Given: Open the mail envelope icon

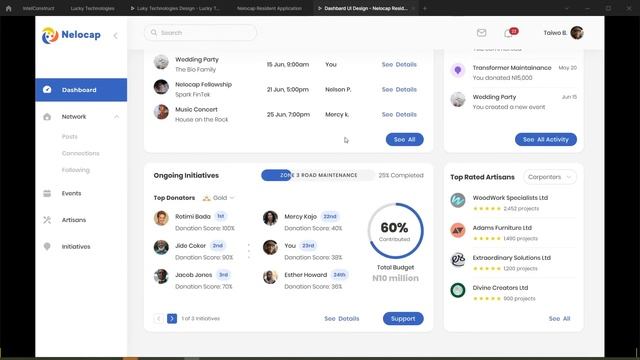Looking at the screenshot, I should tap(482, 33).
